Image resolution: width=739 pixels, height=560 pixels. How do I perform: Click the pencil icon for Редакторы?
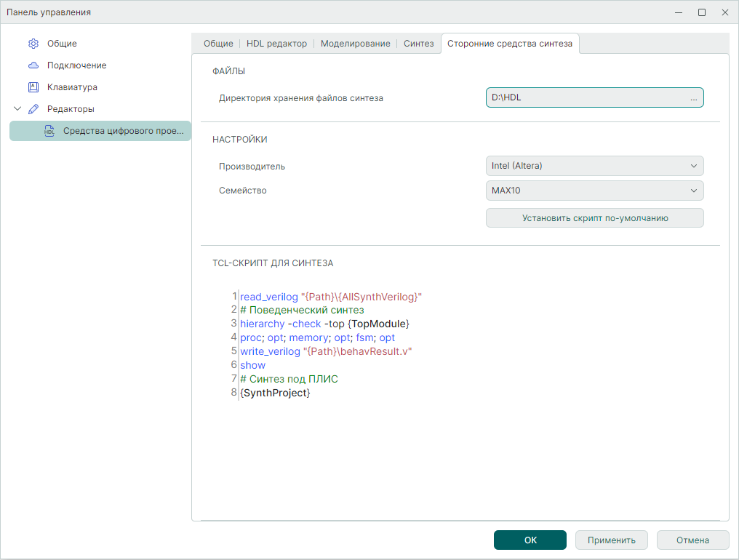click(x=33, y=109)
